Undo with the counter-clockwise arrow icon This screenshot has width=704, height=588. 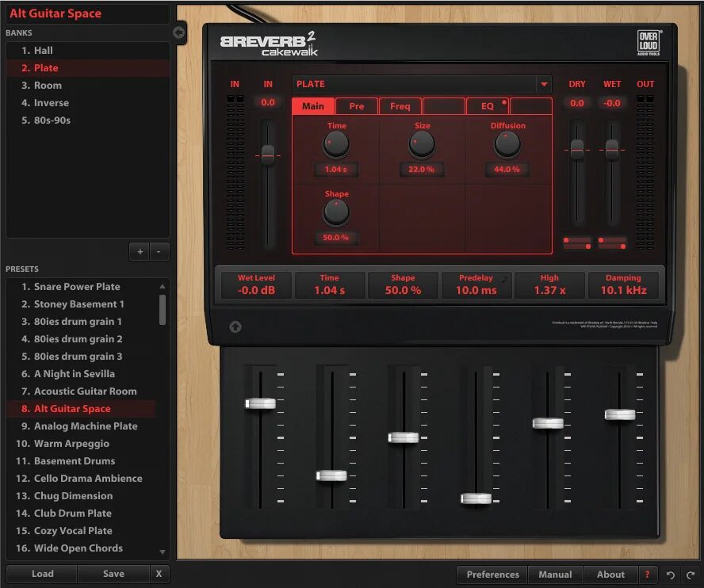click(671, 575)
